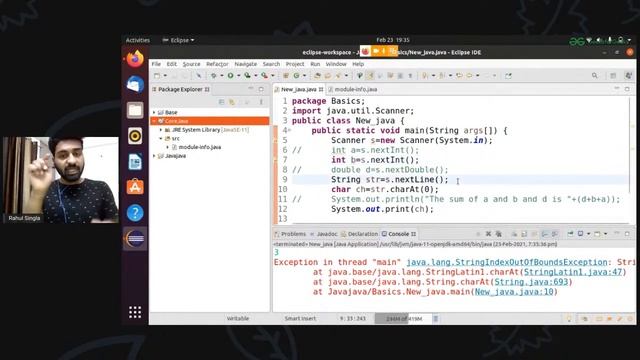
Task: Open the File menu
Action: (156, 64)
